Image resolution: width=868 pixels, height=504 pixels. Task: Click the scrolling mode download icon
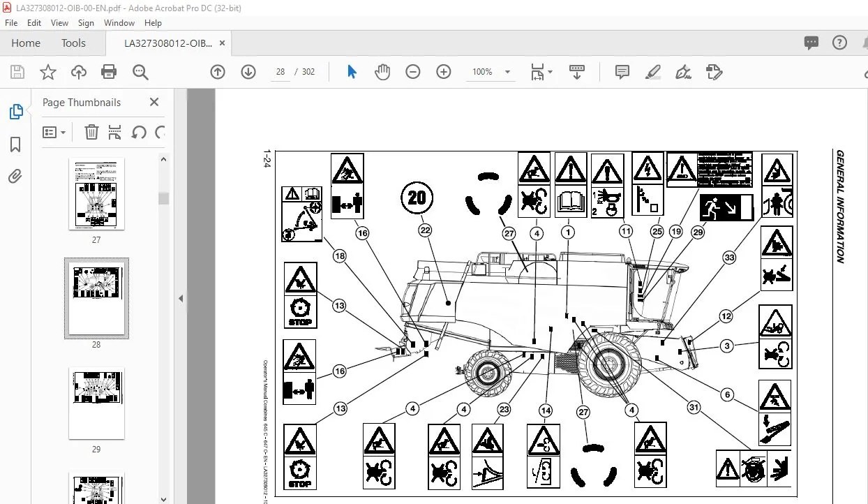[x=576, y=72]
